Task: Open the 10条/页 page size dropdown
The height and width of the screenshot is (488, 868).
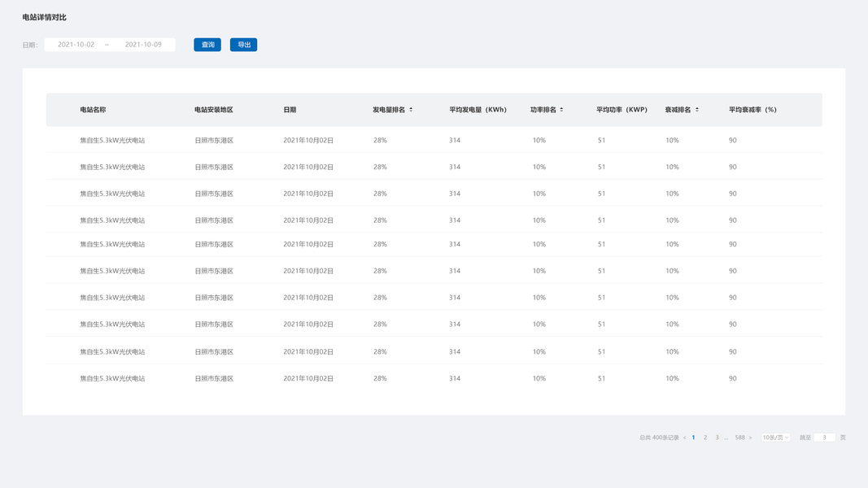Action: (775, 438)
